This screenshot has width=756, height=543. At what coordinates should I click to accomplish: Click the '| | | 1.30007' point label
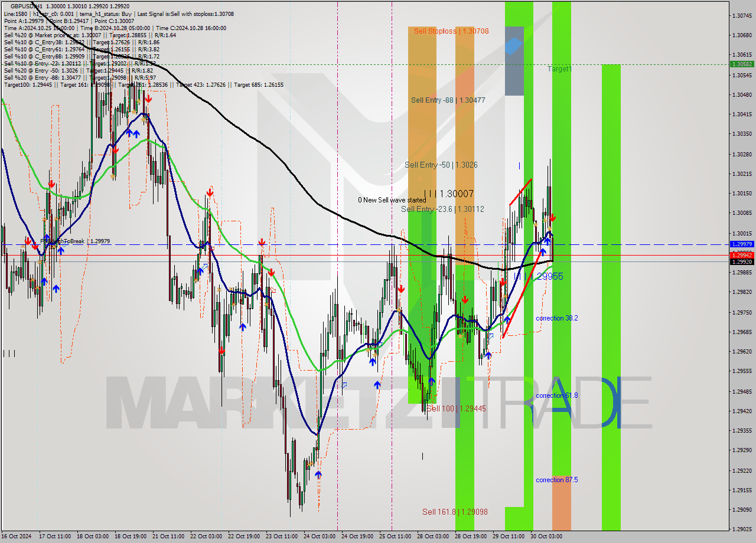(x=449, y=194)
